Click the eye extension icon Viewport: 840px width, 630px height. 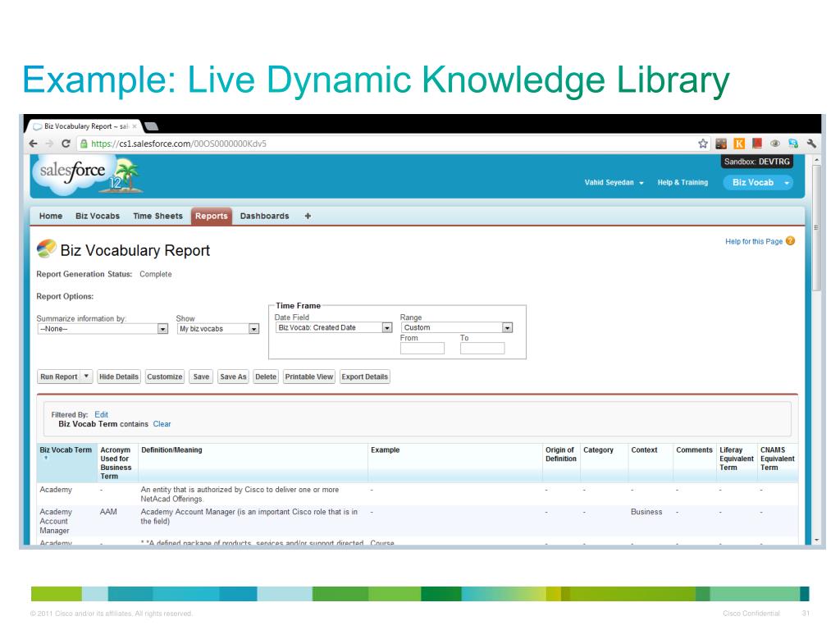(775, 144)
